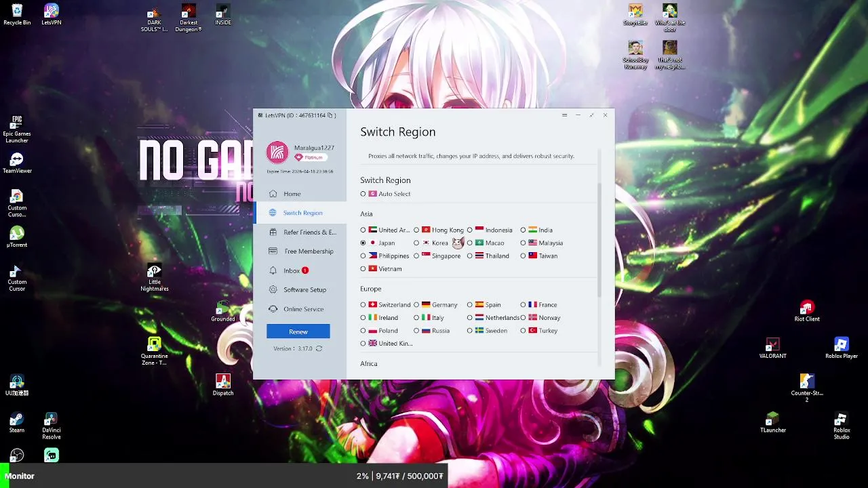The image size is (868, 488).
Task: Select Spain region
Action: [x=484, y=304]
